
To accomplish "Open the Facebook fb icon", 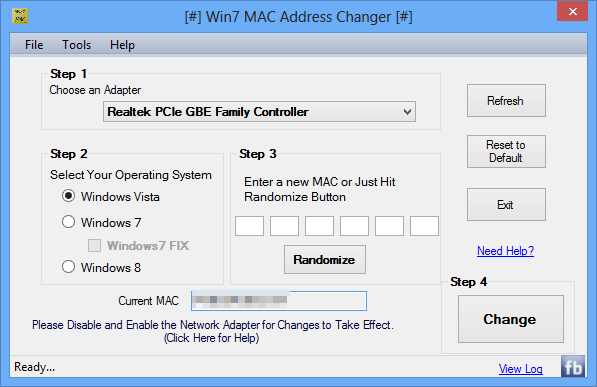I will point(573,367).
